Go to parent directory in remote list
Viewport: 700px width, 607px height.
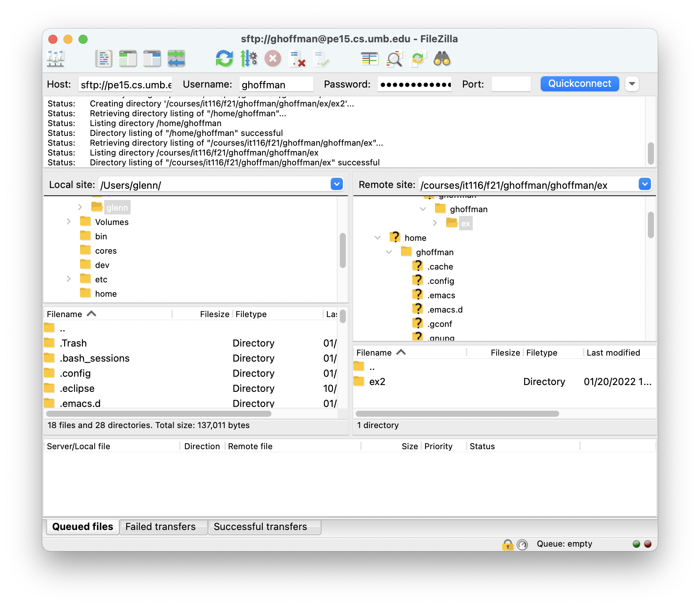click(x=504, y=367)
